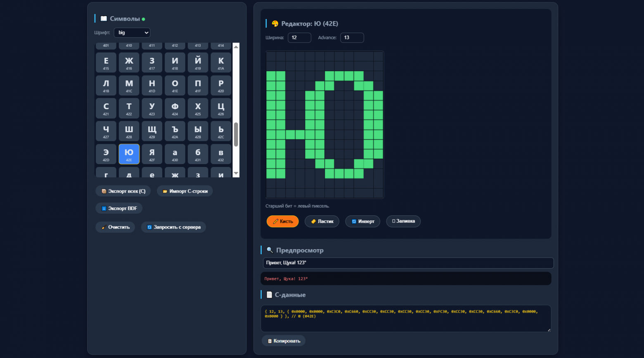Select the highlighted glyph Ю 42E

tap(129, 154)
